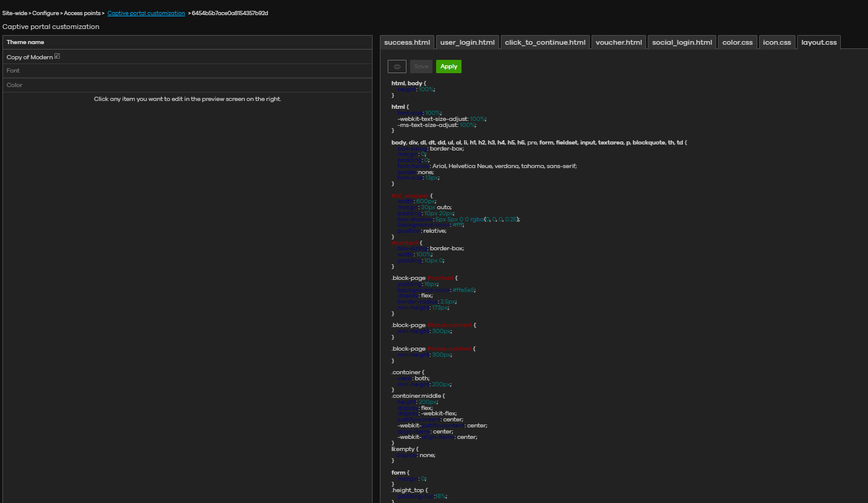868x503 pixels.
Task: Go to the voucher.html tab
Action: [x=618, y=42]
